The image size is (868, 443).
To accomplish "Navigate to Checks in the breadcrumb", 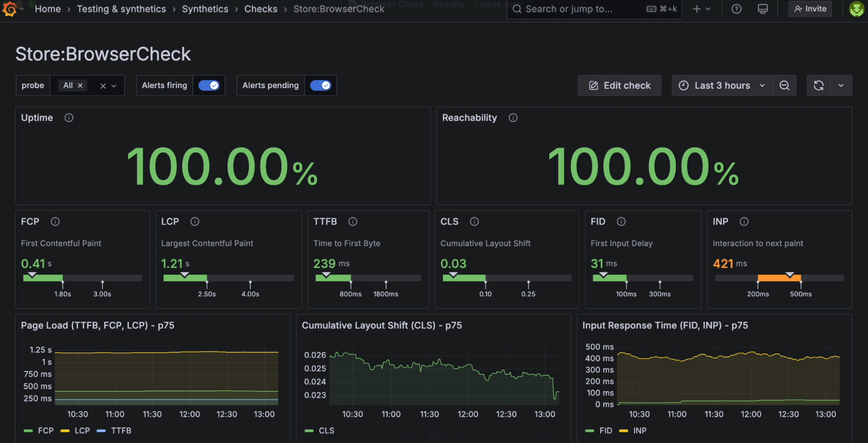I will click(x=261, y=9).
